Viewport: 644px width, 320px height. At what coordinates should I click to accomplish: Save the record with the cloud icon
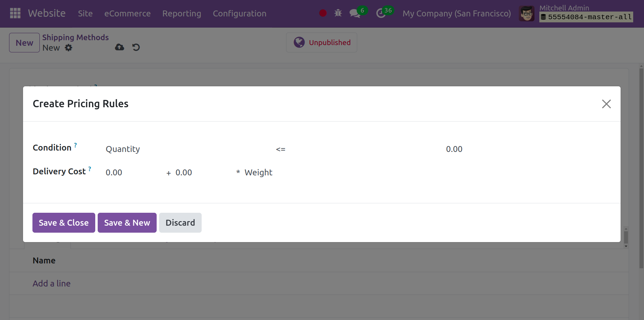click(119, 47)
